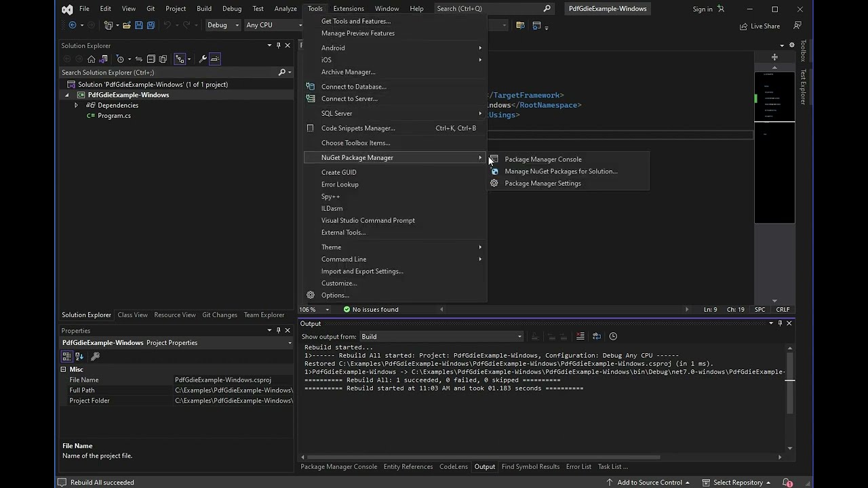The height and width of the screenshot is (488, 868).
Task: Open the Show output from Build dropdown
Action: pos(441,337)
